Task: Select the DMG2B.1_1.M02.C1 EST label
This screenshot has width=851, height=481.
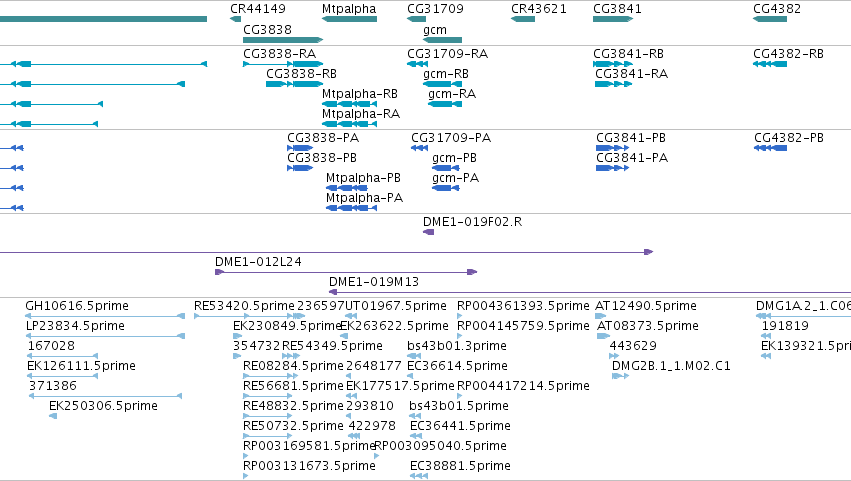Action: point(671,366)
